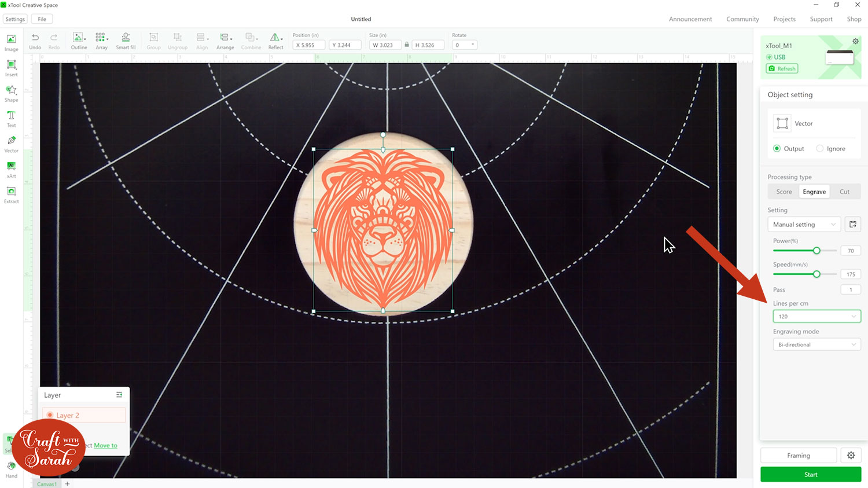Activate the Vector pen tool

[11, 144]
